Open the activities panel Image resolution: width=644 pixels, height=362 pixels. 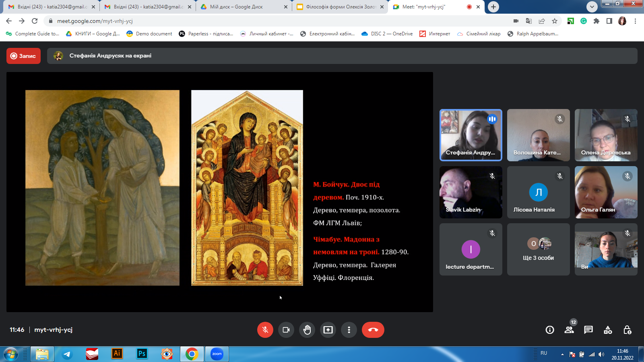(608, 330)
